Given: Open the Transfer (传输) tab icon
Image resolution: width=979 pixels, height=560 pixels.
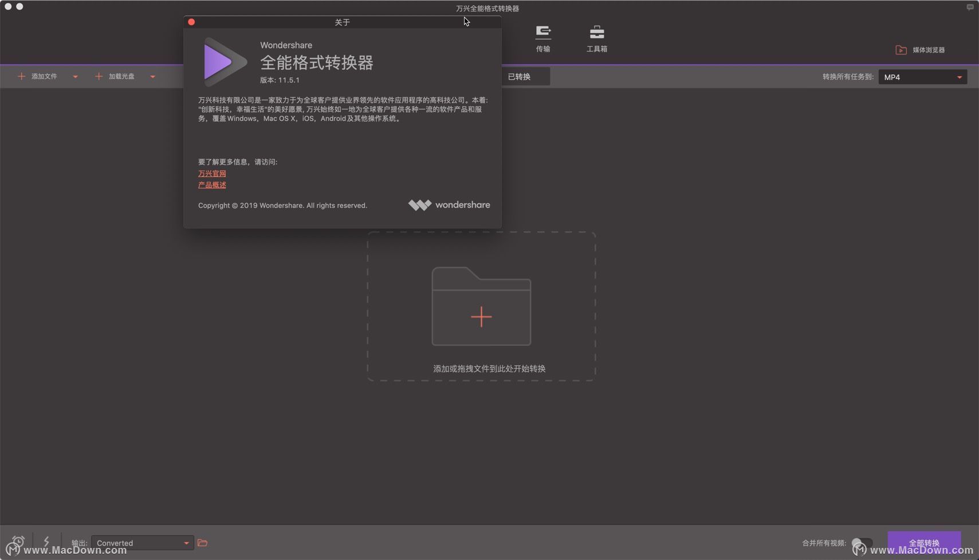Looking at the screenshot, I should pos(543,32).
